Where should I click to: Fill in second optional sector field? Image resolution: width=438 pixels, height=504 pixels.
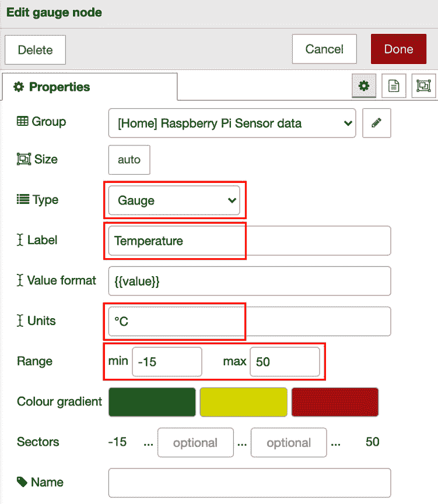click(x=289, y=443)
